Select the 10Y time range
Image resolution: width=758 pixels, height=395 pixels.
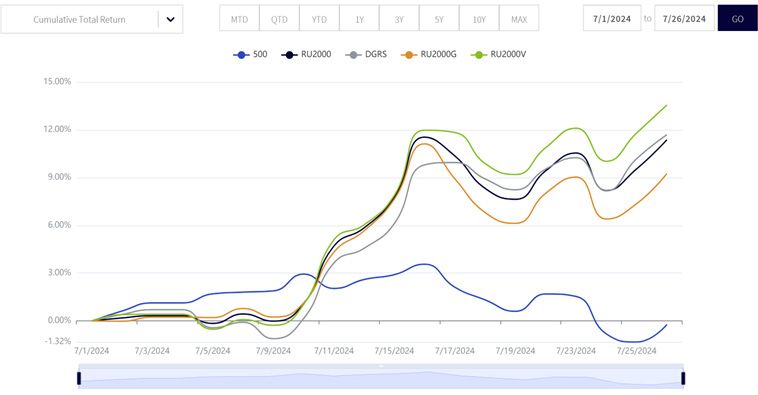(x=479, y=19)
